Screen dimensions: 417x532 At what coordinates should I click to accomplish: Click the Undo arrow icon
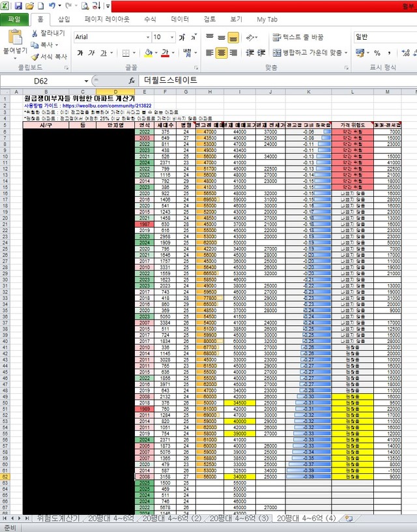[52, 5]
